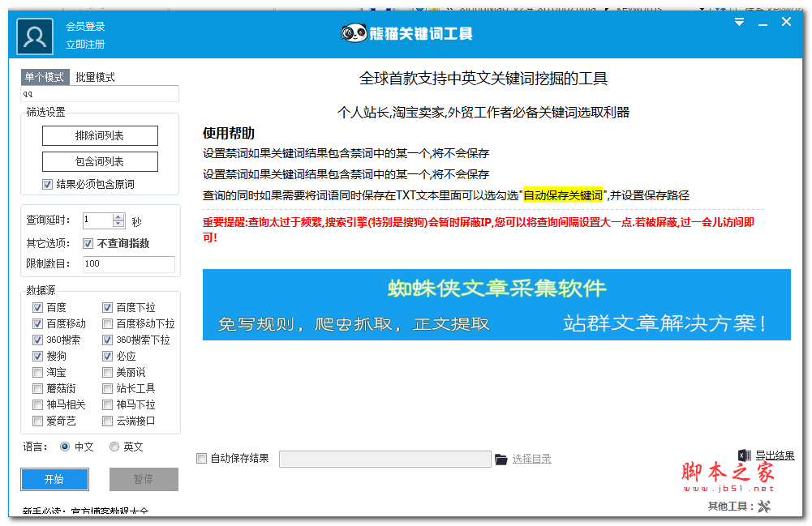Enable 自动保存结果 checkbox

pyautogui.click(x=201, y=458)
